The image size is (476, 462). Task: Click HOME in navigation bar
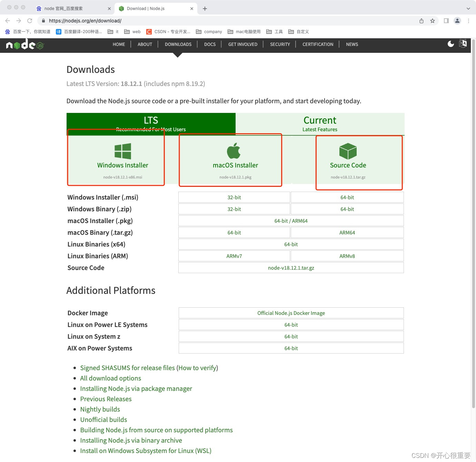point(119,44)
